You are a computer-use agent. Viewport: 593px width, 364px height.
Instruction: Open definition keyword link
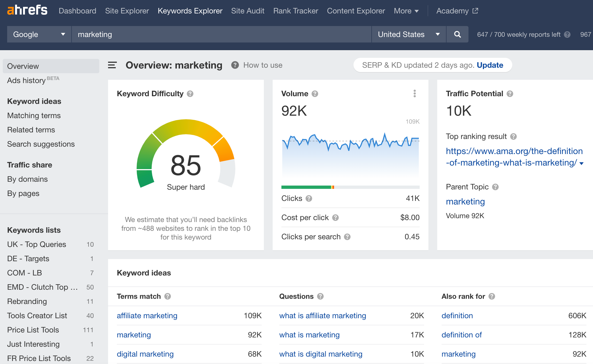pyautogui.click(x=457, y=316)
